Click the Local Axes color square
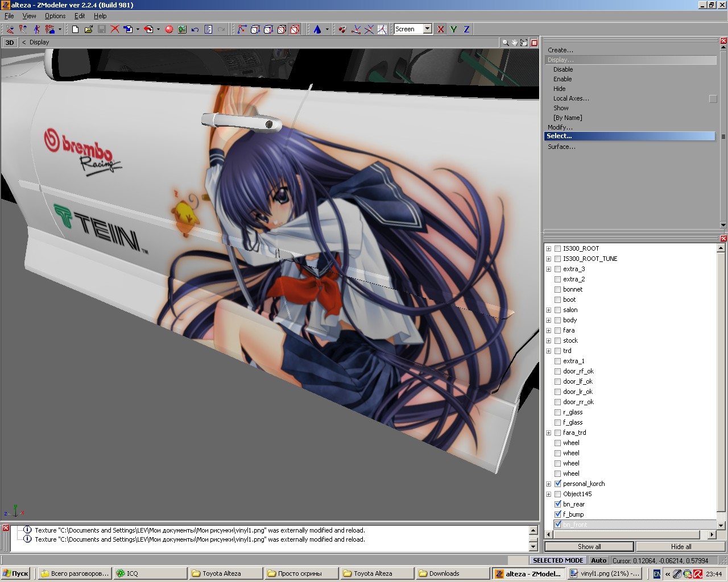 click(713, 99)
